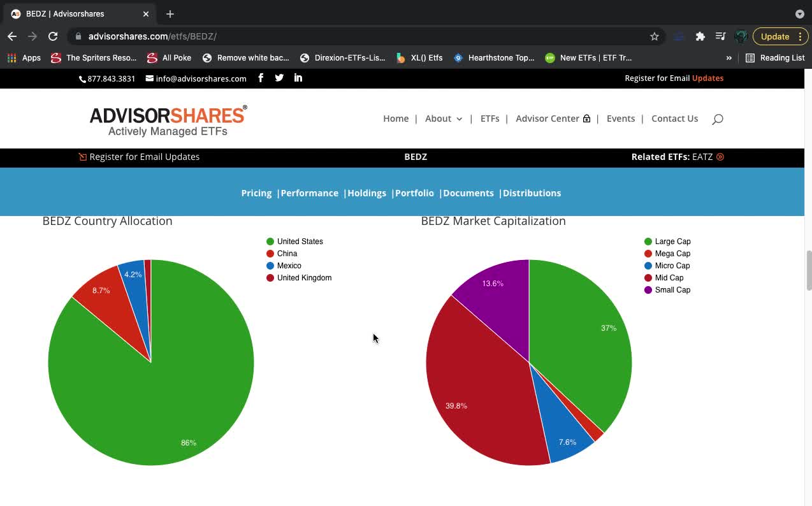
Task: Go back with the browser back arrow
Action: [12, 36]
